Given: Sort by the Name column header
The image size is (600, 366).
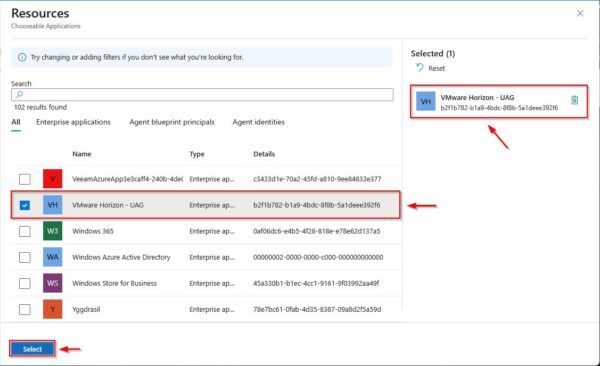Looking at the screenshot, I should [82, 154].
